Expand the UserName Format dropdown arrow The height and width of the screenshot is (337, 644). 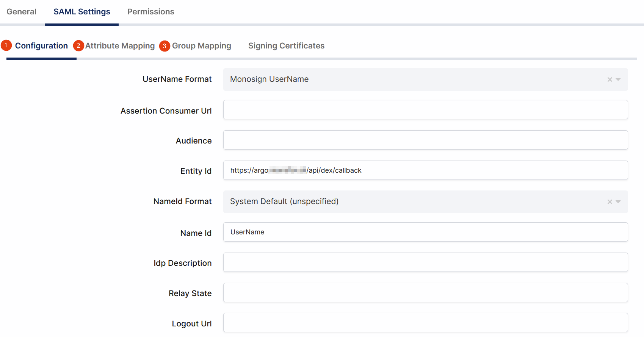pos(618,80)
